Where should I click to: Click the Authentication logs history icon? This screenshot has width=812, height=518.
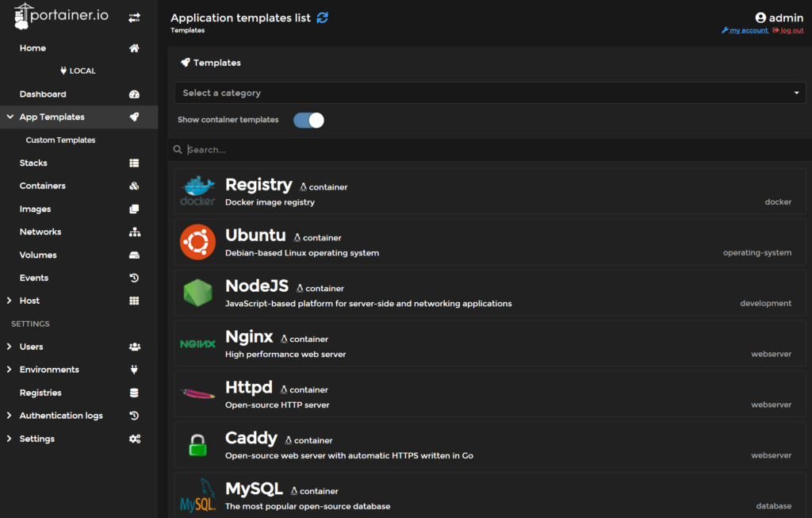tap(134, 416)
